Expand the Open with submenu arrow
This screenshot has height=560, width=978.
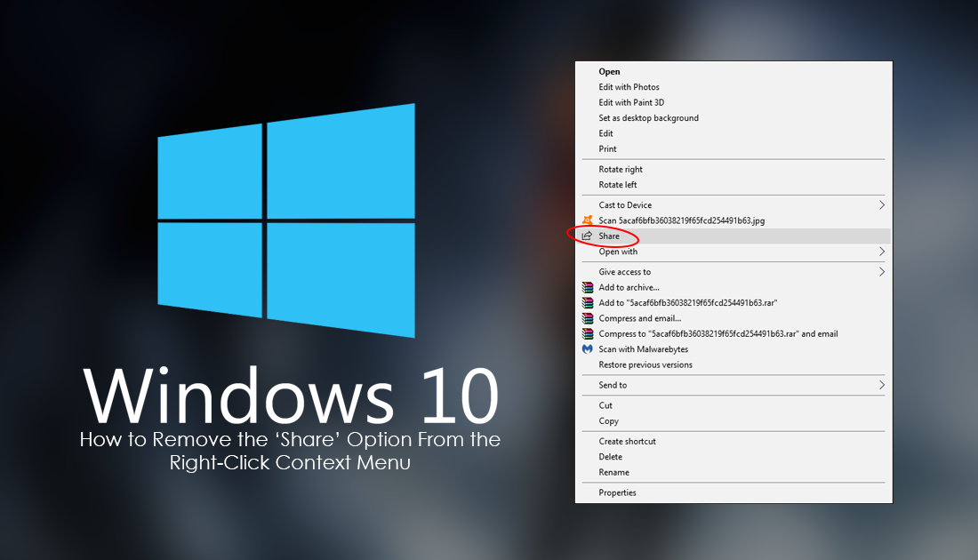coord(881,252)
